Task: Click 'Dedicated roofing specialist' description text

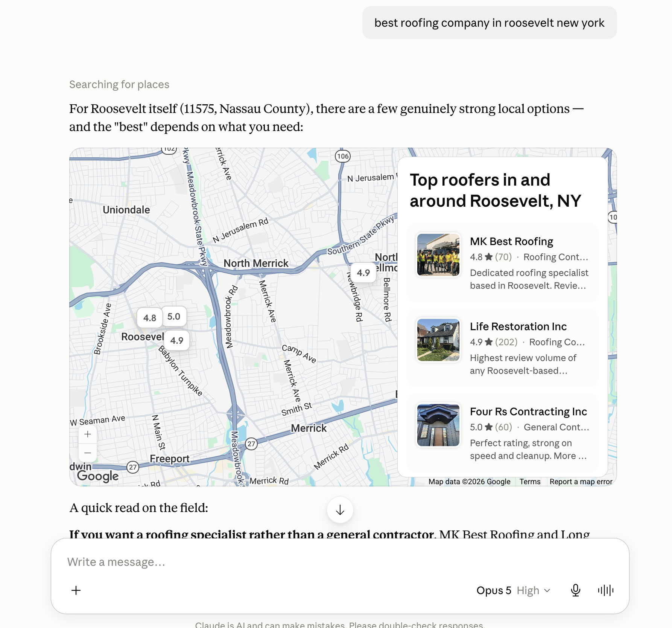Action: tap(529, 273)
